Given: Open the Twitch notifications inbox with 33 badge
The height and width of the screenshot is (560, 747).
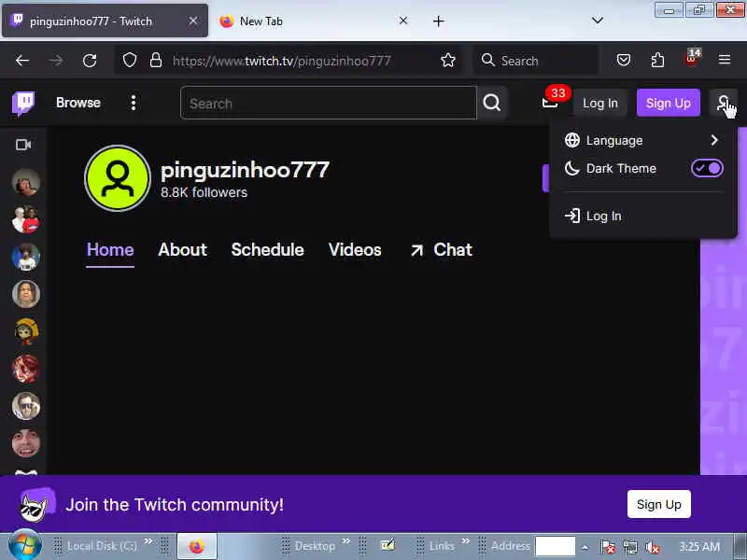Looking at the screenshot, I should click(550, 103).
